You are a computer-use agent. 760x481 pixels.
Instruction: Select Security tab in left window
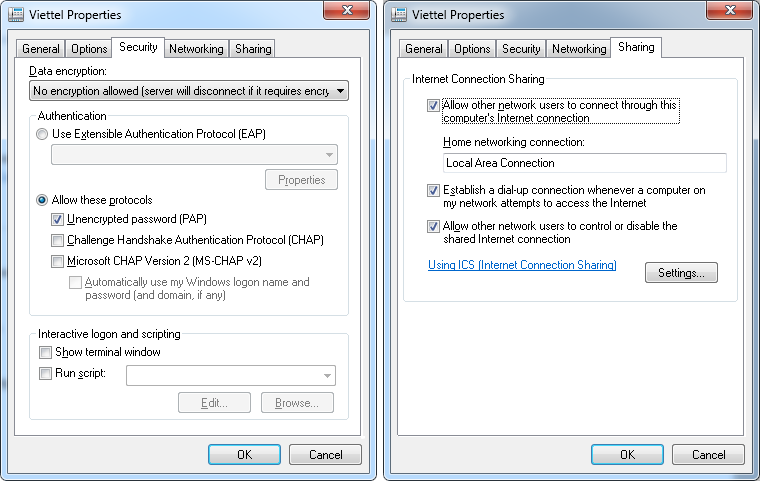[x=138, y=48]
